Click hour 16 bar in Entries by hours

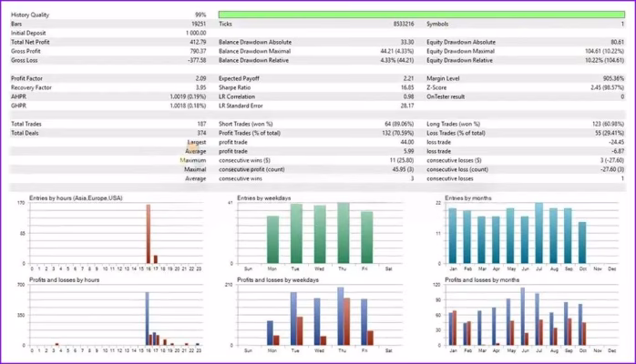[x=148, y=234]
